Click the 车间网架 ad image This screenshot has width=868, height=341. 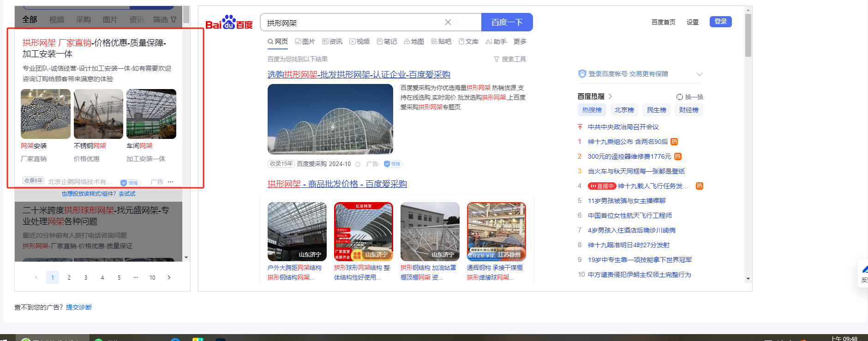tap(151, 114)
